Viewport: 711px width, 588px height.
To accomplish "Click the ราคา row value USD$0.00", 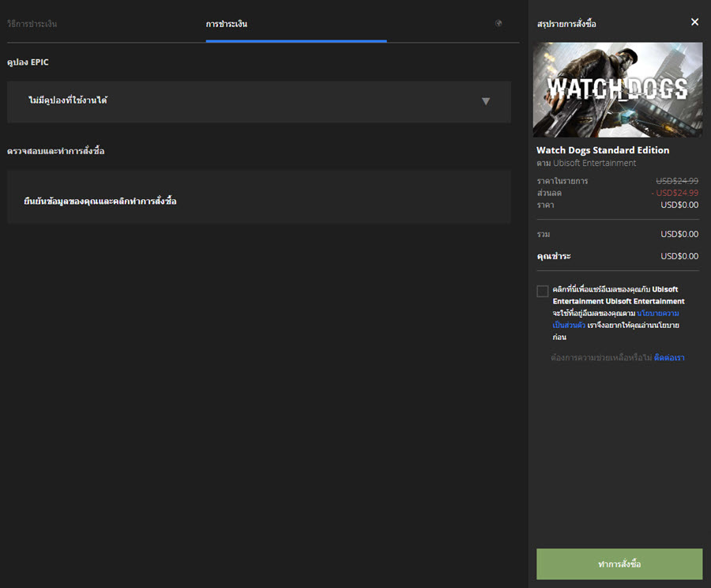I will [x=679, y=205].
